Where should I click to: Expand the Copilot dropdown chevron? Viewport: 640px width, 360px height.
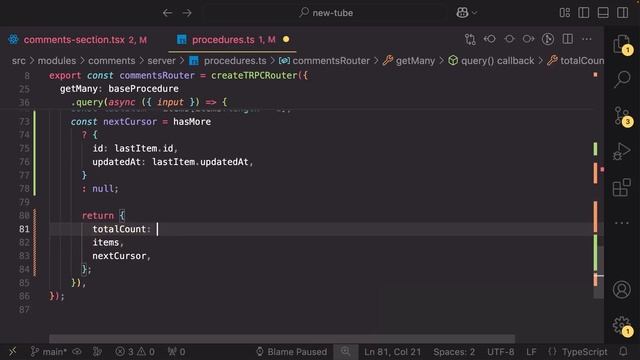pos(474,13)
